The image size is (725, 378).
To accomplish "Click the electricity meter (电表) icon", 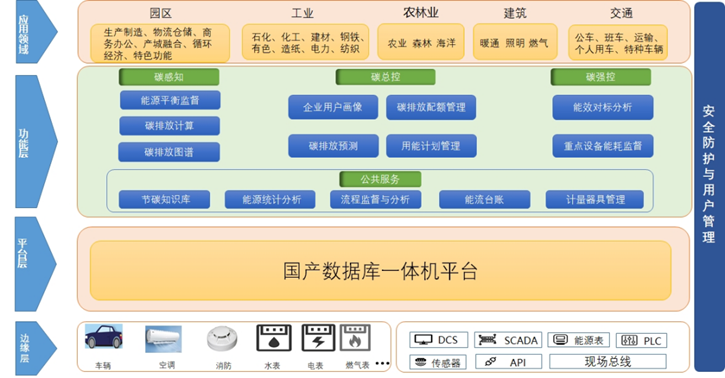I will 318,338.
